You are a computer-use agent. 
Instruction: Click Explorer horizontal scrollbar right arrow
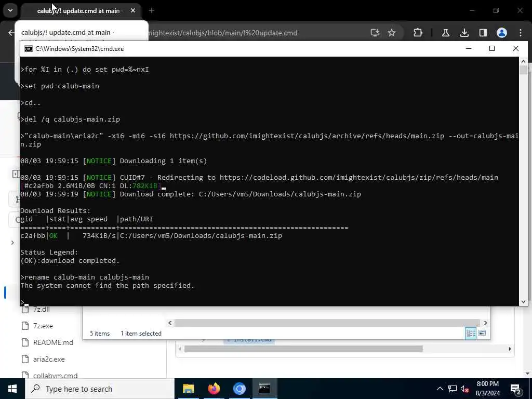(x=485, y=323)
